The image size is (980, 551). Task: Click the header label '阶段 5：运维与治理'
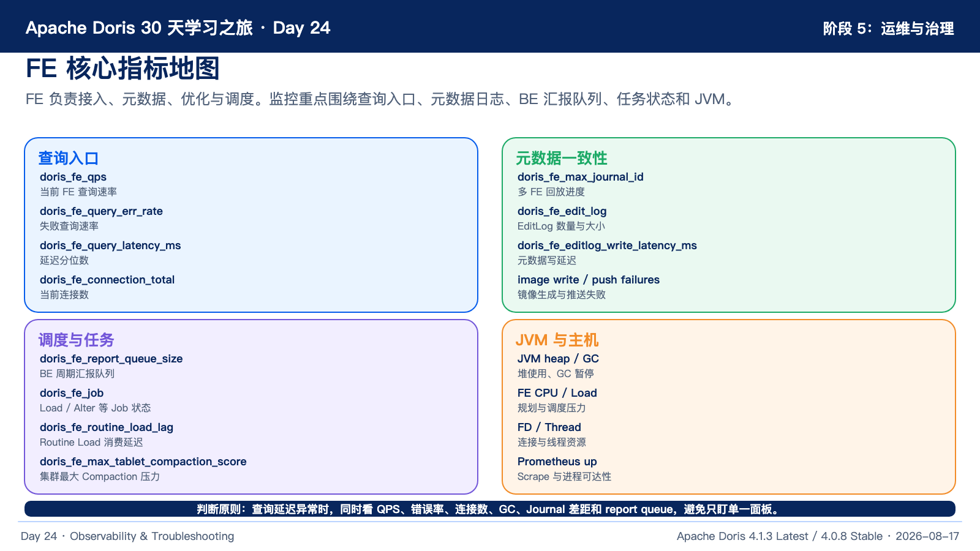pyautogui.click(x=888, y=29)
